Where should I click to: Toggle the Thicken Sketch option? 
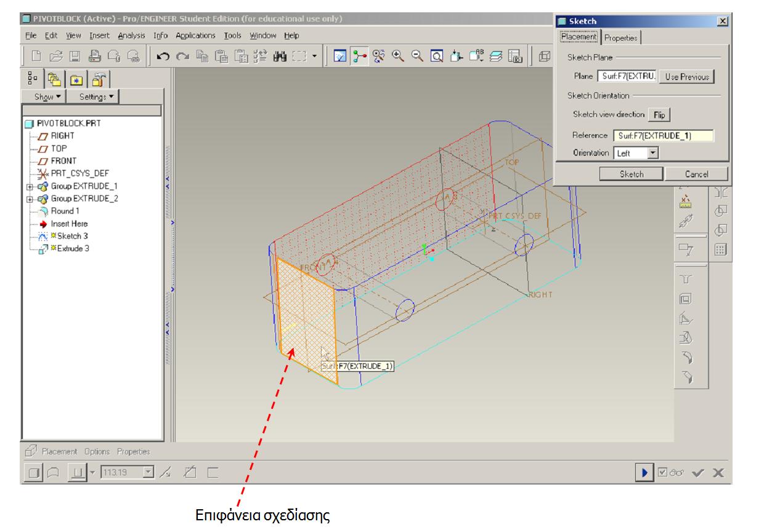click(x=213, y=474)
